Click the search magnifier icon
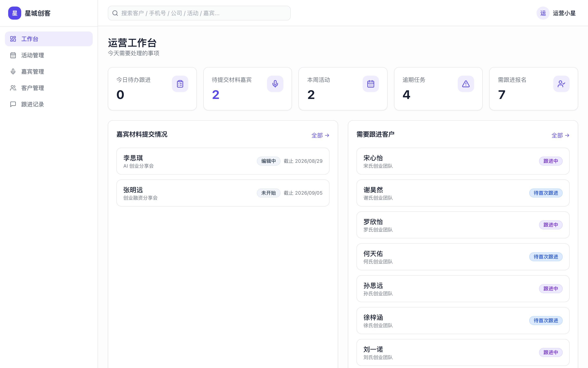 pyautogui.click(x=115, y=13)
